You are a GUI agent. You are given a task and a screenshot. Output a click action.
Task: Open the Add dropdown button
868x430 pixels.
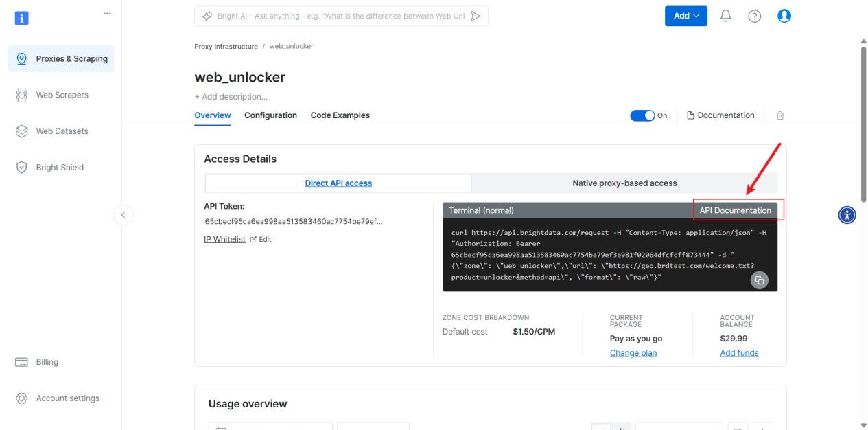[686, 16]
